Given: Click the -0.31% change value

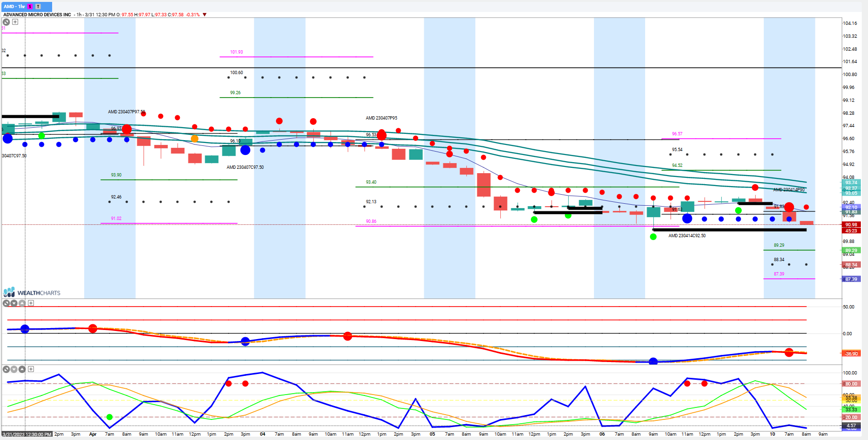Looking at the screenshot, I should point(193,15).
